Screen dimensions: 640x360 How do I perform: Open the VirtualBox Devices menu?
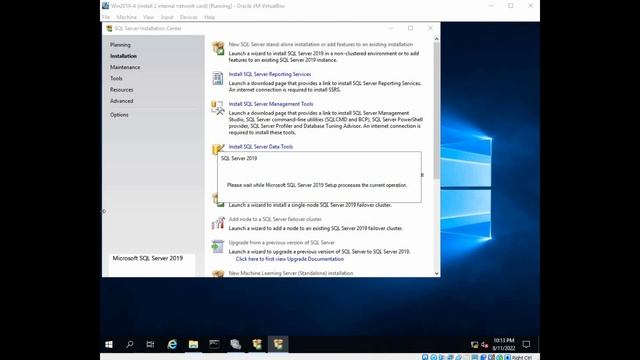click(189, 17)
